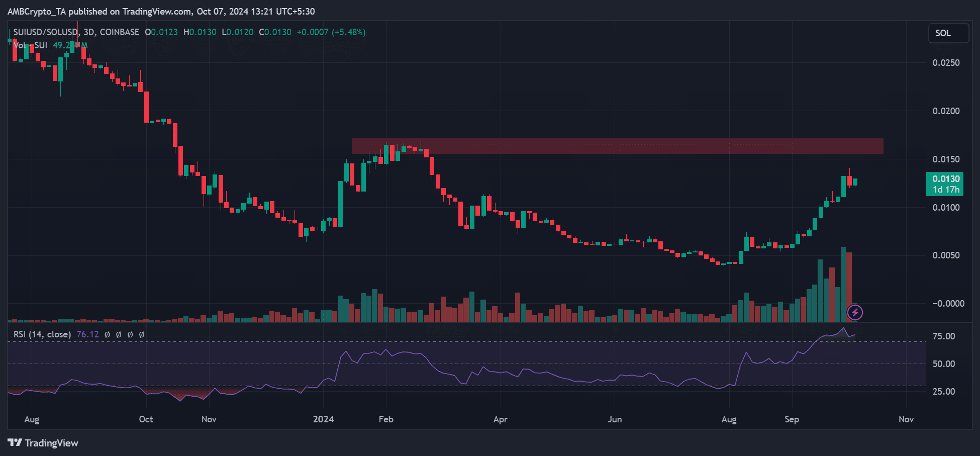This screenshot has height=456, width=980.
Task: Click the Sep label on time axis
Action: coord(792,419)
